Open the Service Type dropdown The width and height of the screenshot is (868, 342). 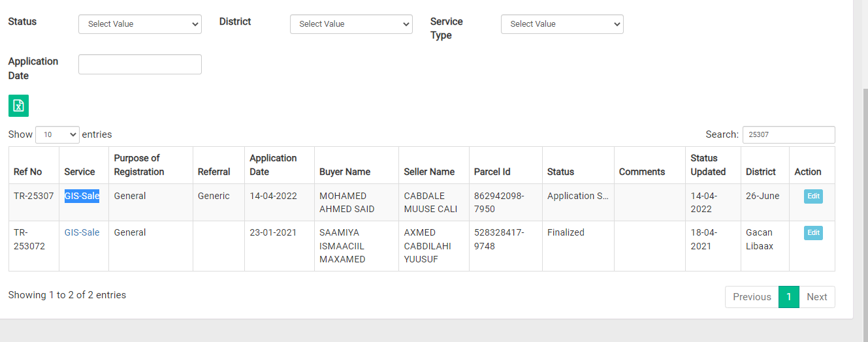562,24
